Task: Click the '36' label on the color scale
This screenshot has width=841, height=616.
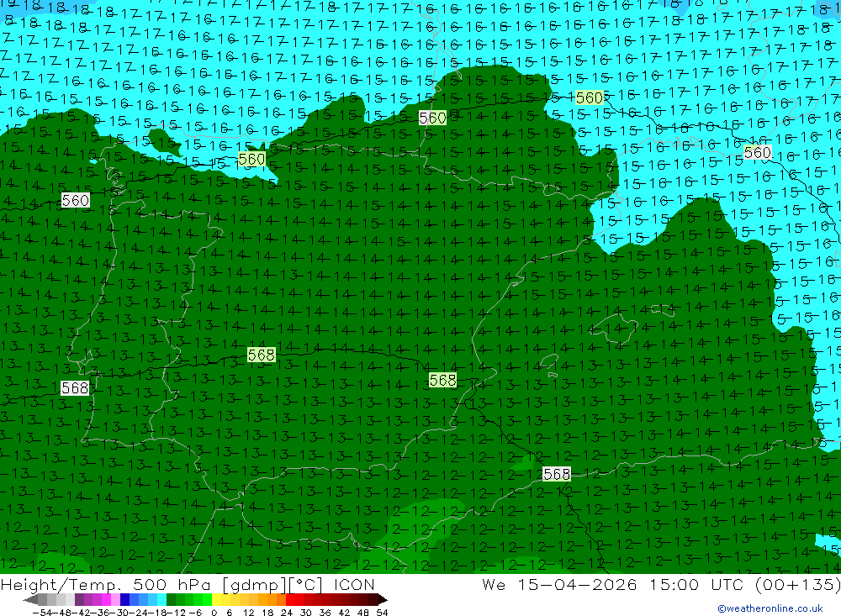Action: pos(325,613)
